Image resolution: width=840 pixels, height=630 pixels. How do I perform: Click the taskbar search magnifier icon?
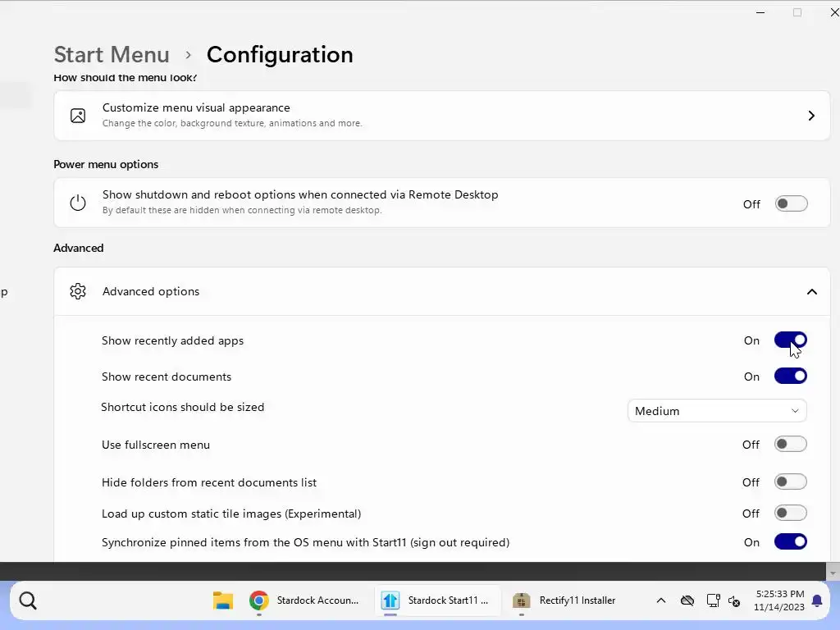(x=28, y=601)
